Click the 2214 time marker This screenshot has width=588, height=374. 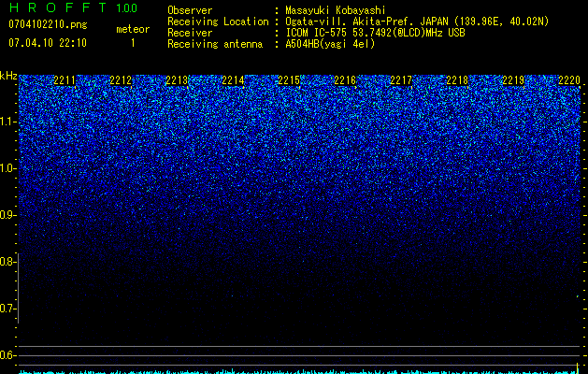(233, 80)
